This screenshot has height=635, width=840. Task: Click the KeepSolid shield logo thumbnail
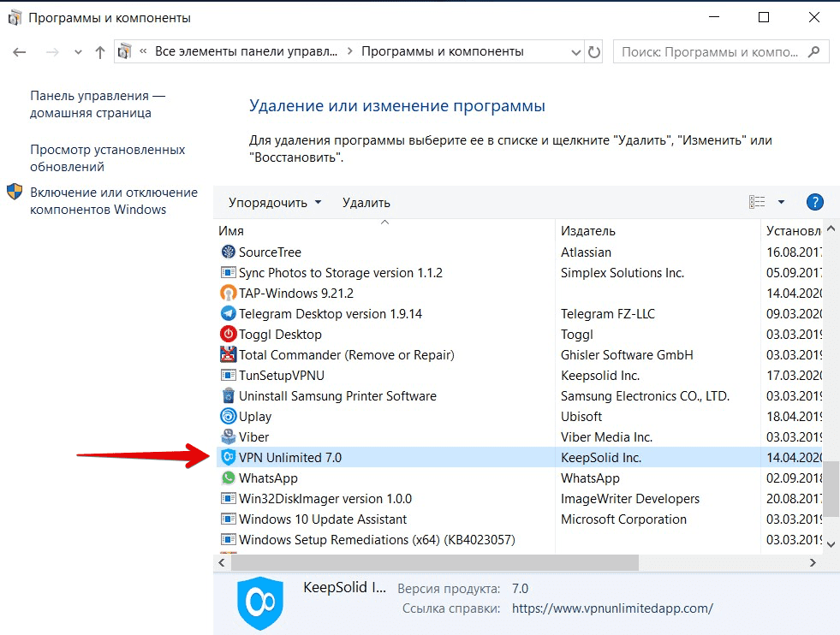tap(260, 602)
